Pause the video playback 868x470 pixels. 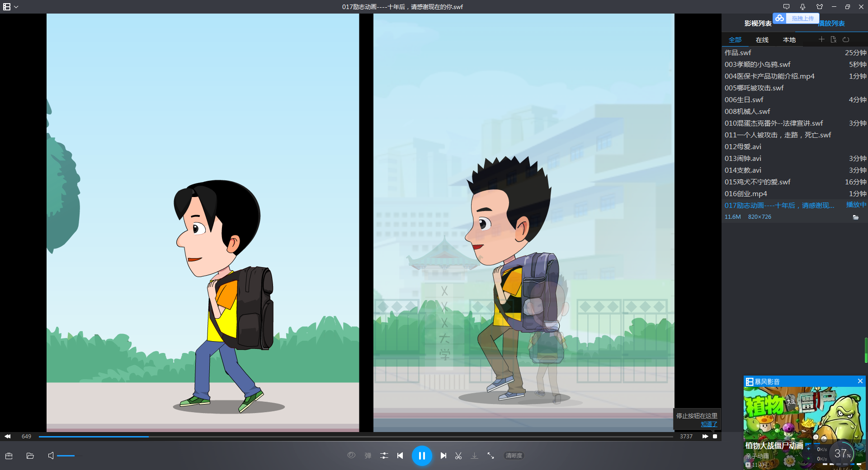tap(422, 456)
